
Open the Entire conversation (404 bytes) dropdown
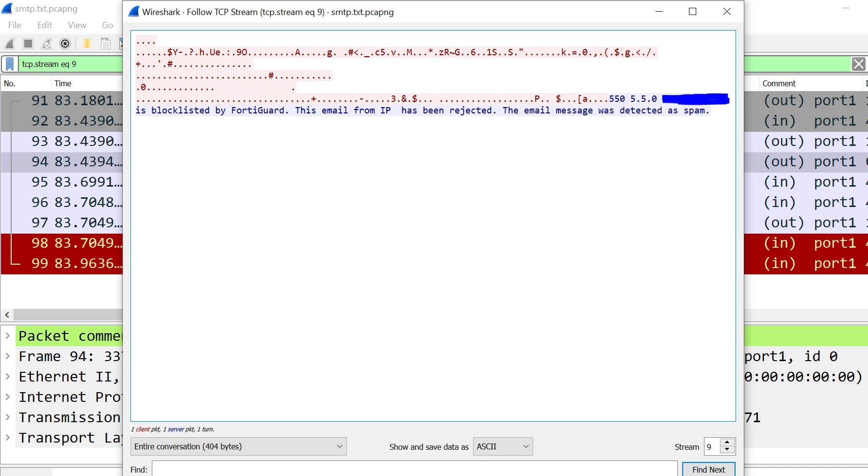[x=238, y=446]
